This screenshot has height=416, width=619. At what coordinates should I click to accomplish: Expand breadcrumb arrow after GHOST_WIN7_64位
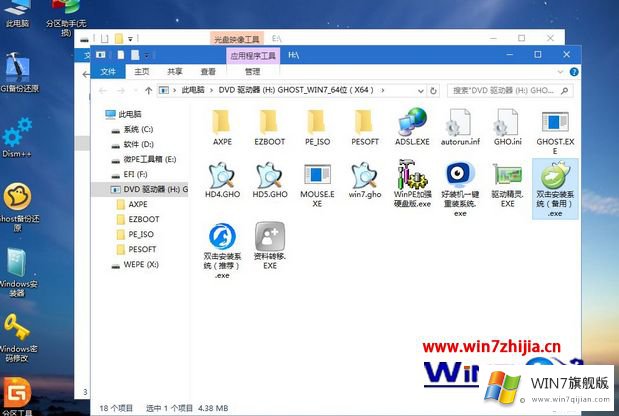coord(383,90)
